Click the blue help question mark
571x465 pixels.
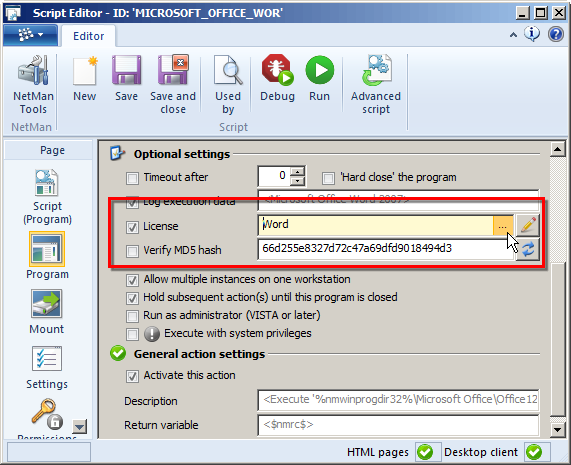click(x=556, y=34)
